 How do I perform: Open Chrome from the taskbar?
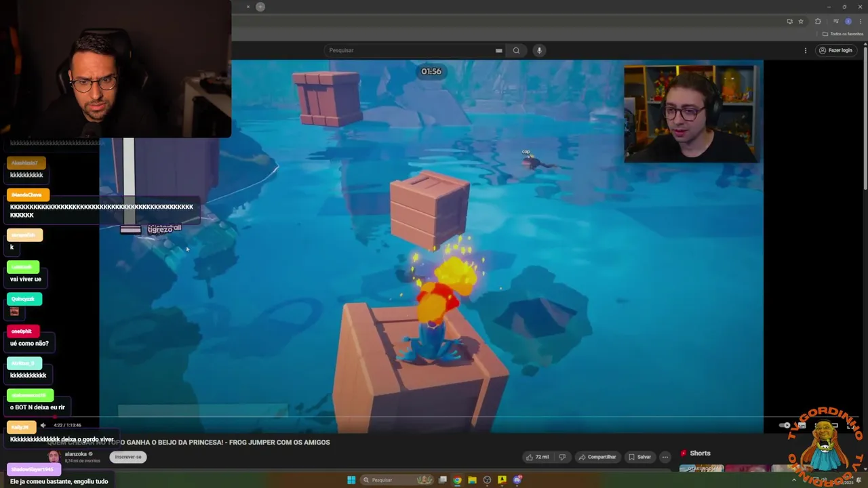(458, 480)
